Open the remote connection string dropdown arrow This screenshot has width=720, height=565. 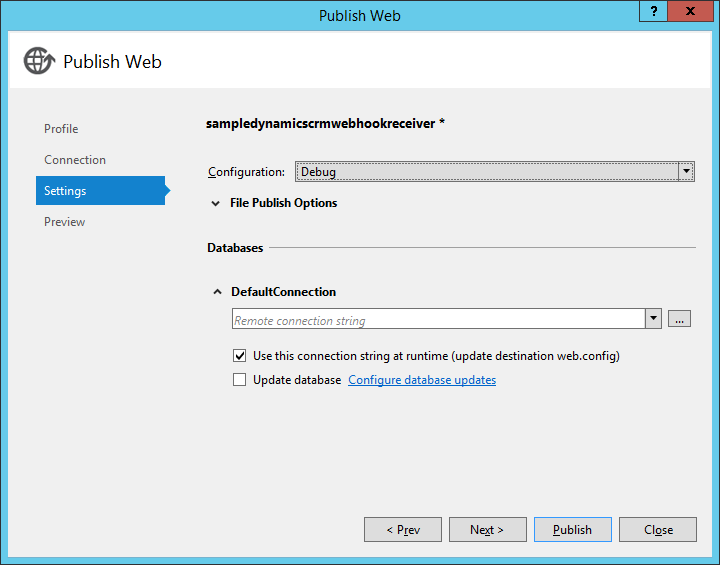[x=653, y=319]
